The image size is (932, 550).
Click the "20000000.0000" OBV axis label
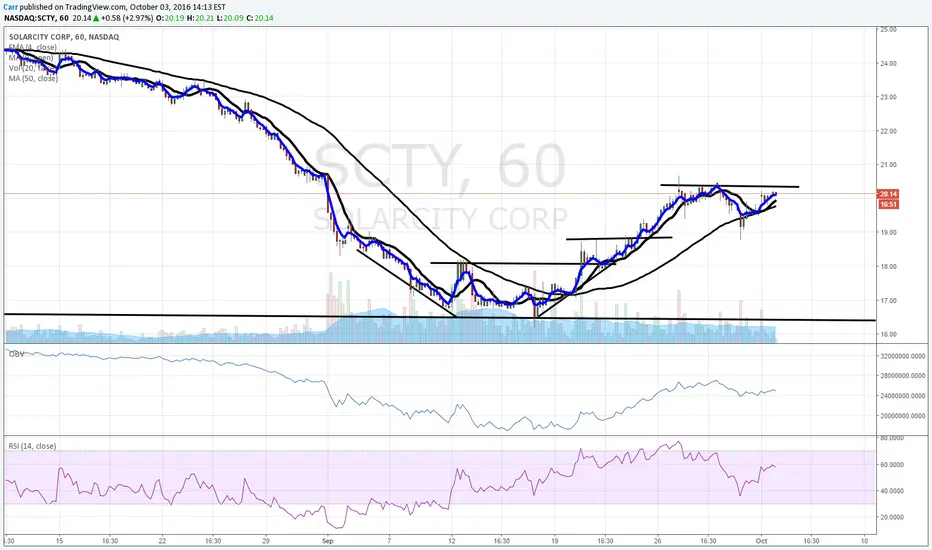click(x=903, y=416)
